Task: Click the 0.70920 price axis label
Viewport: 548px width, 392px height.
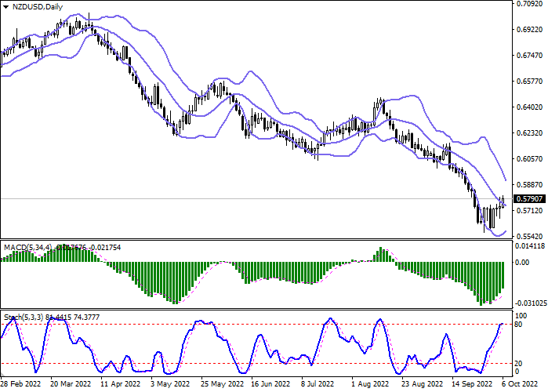Action: point(530,4)
